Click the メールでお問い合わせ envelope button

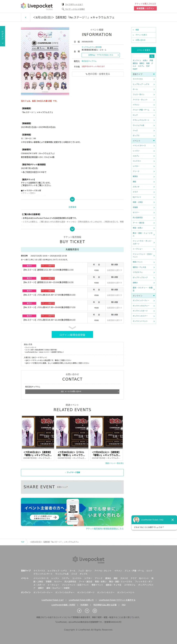point(72,391)
